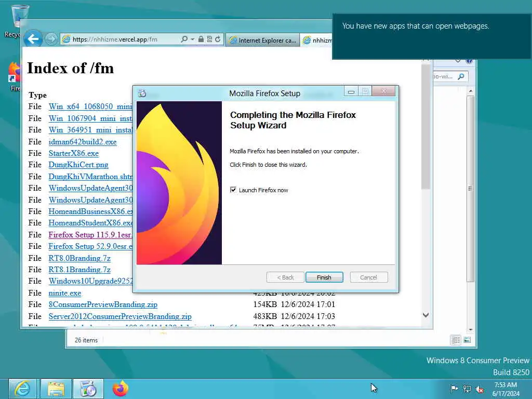Uncheck the Launch Firefox now checkbox
This screenshot has height=399, width=532.
233,190
